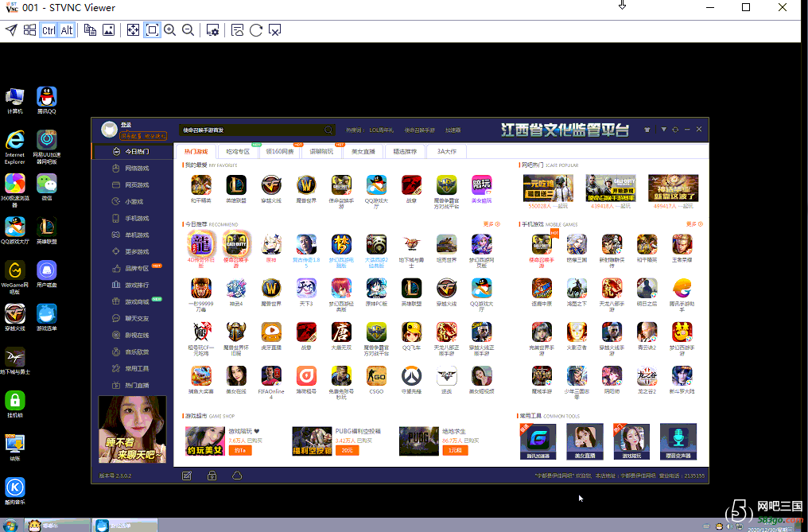Screen dimensions: 808x532
Task: Click the lock icon in bottom bar
Action: click(x=212, y=476)
